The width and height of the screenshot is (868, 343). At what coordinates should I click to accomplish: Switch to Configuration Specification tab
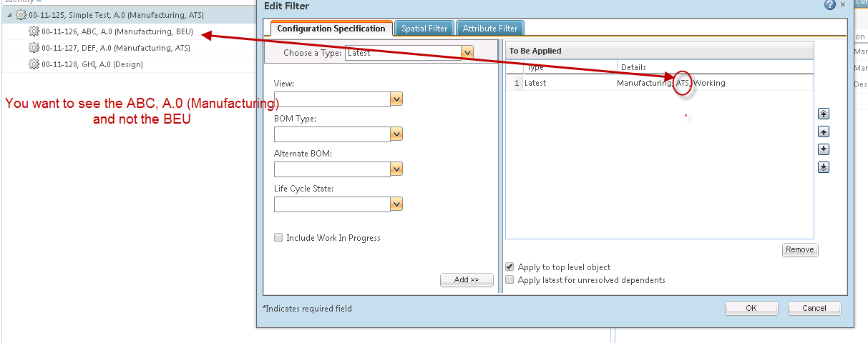pos(331,29)
